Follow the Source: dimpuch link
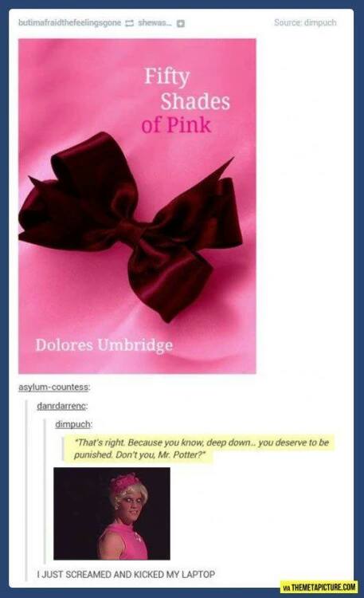This screenshot has width=364, height=598. 305,22
